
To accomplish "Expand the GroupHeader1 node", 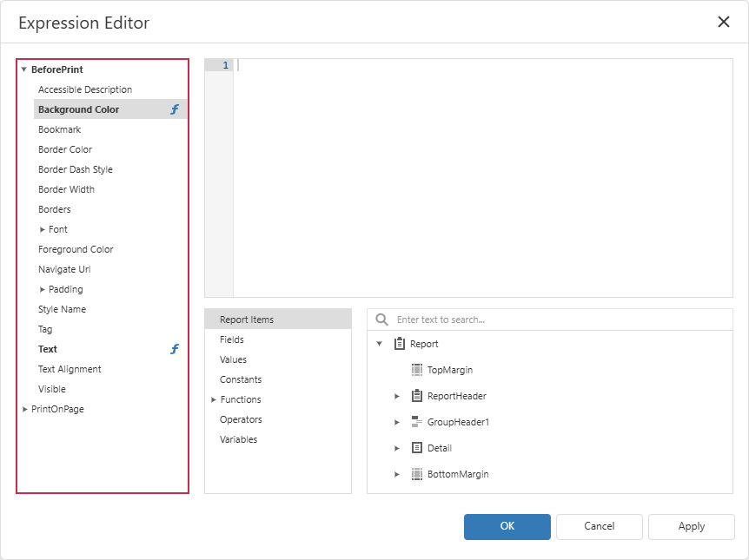I will [x=396, y=422].
